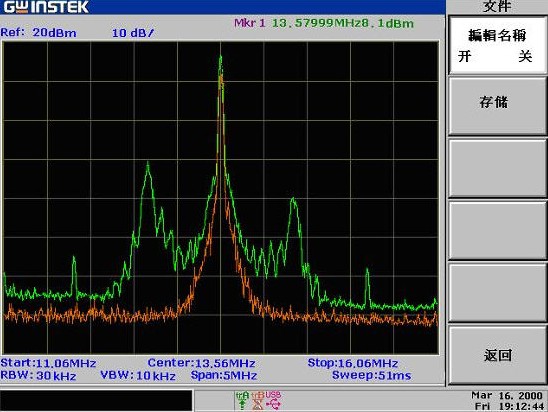Select the 返回 (return) softkey
The width and height of the screenshot is (548, 412).
click(496, 355)
